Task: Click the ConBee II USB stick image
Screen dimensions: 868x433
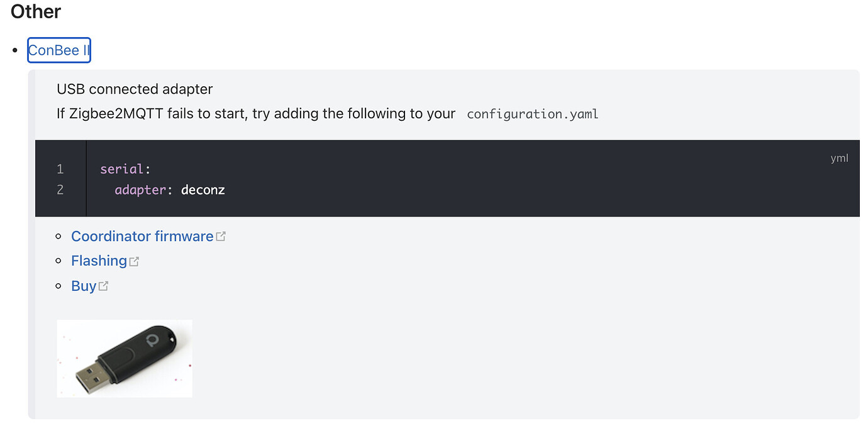Action: [x=124, y=357]
